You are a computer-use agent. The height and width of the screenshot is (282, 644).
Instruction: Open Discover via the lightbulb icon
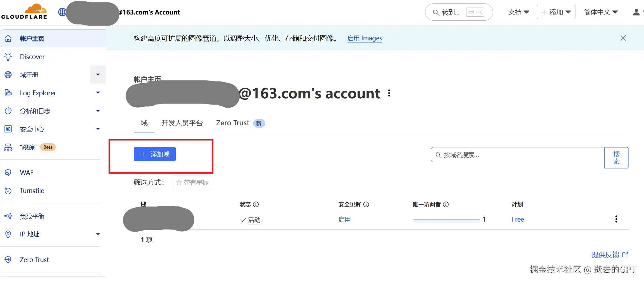tap(8, 57)
